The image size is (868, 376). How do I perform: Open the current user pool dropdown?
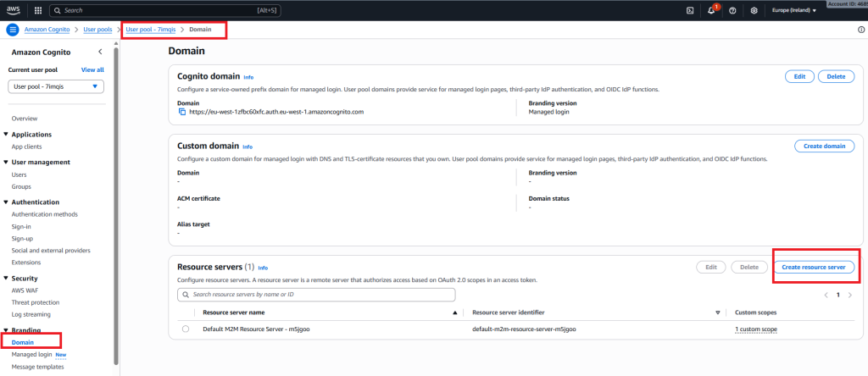coord(56,86)
